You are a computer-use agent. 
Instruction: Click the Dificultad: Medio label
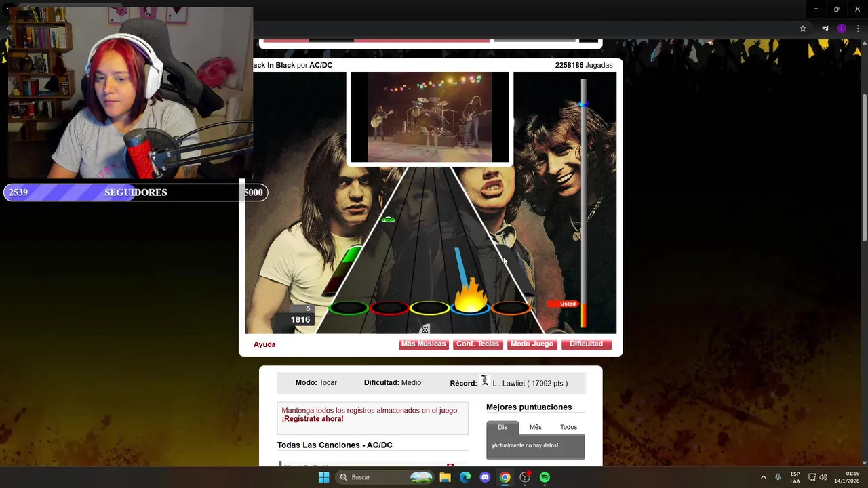click(x=393, y=382)
